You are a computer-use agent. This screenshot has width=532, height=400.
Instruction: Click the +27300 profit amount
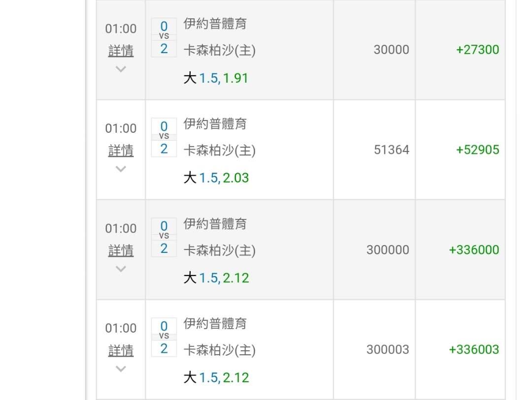click(x=477, y=50)
